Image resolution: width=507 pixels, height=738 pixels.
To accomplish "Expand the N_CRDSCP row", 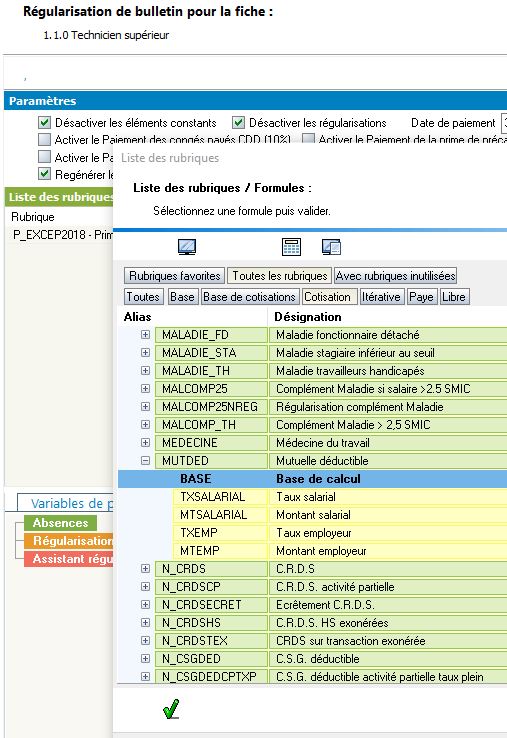I will [145, 586].
